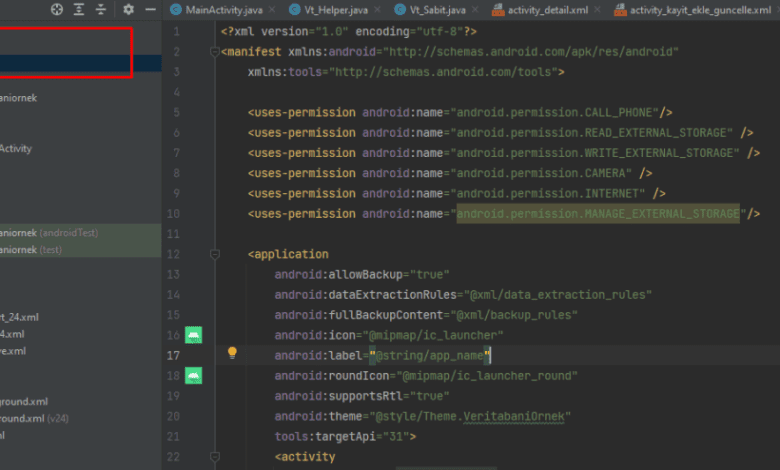The image size is (780, 470).
Task: Open the ic_launcher gutter icon on line 16
Action: point(194,335)
